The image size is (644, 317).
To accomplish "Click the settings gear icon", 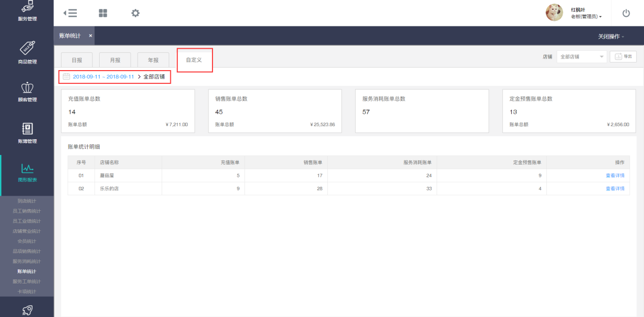I will point(135,13).
